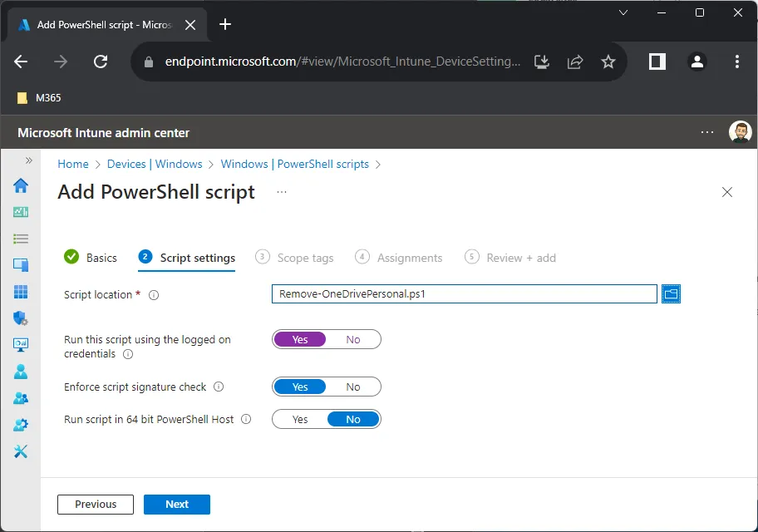Screen dimensions: 758x532
Task: Go to Review + add step
Action: [x=510, y=258]
